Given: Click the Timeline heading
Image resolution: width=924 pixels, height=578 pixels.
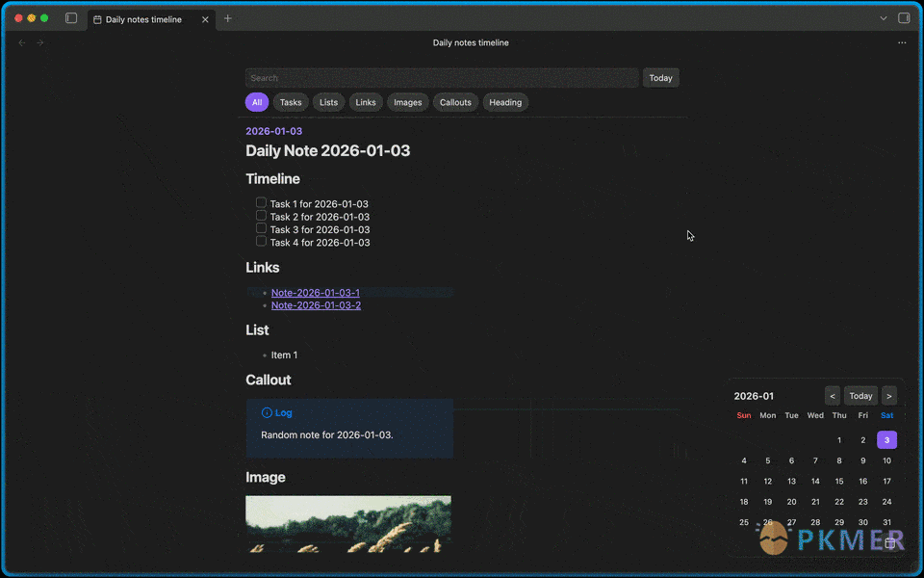Looking at the screenshot, I should tap(272, 179).
